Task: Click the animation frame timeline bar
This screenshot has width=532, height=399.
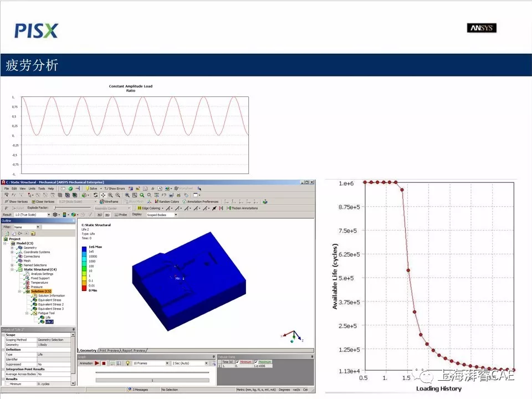Action: (x=152, y=380)
